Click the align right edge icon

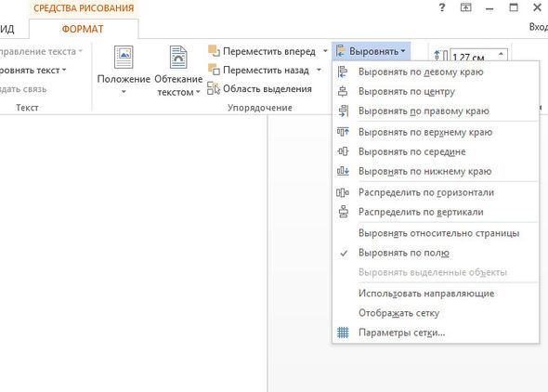coord(344,111)
